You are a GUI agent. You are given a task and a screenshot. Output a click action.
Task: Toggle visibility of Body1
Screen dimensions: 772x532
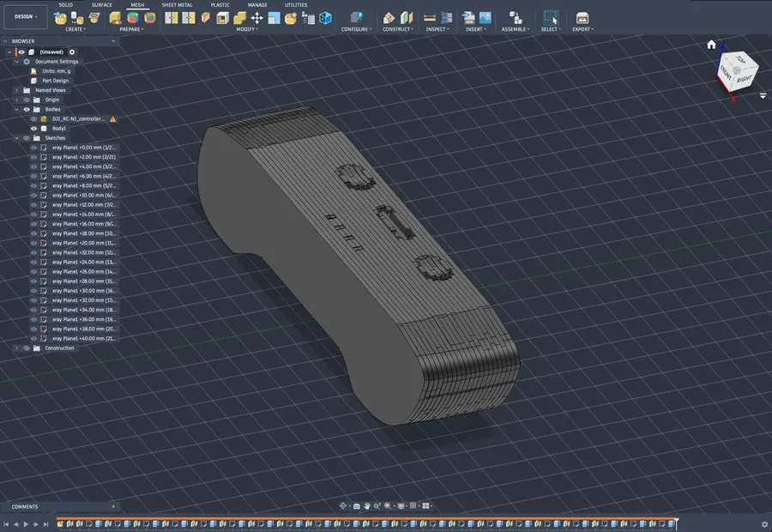34,129
